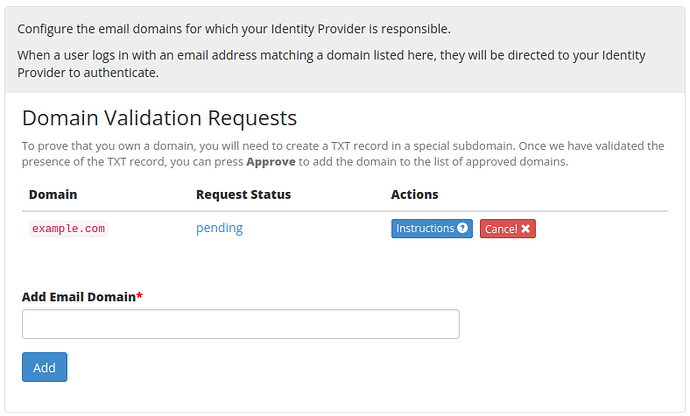Click the pending request status text
Viewport: 690px width, 416px height.
(x=219, y=228)
